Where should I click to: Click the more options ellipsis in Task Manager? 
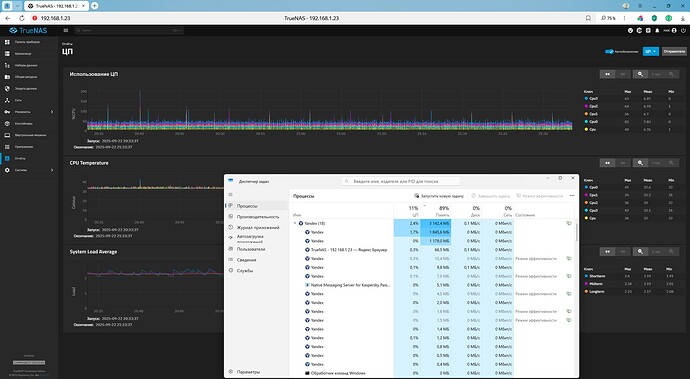pos(572,196)
